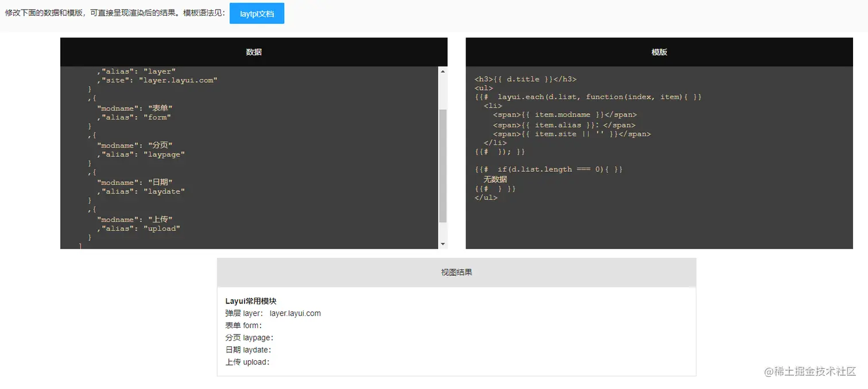The width and height of the screenshot is (868, 389).
Task: Click the data panel scrollbar thumb
Action: coord(443,165)
